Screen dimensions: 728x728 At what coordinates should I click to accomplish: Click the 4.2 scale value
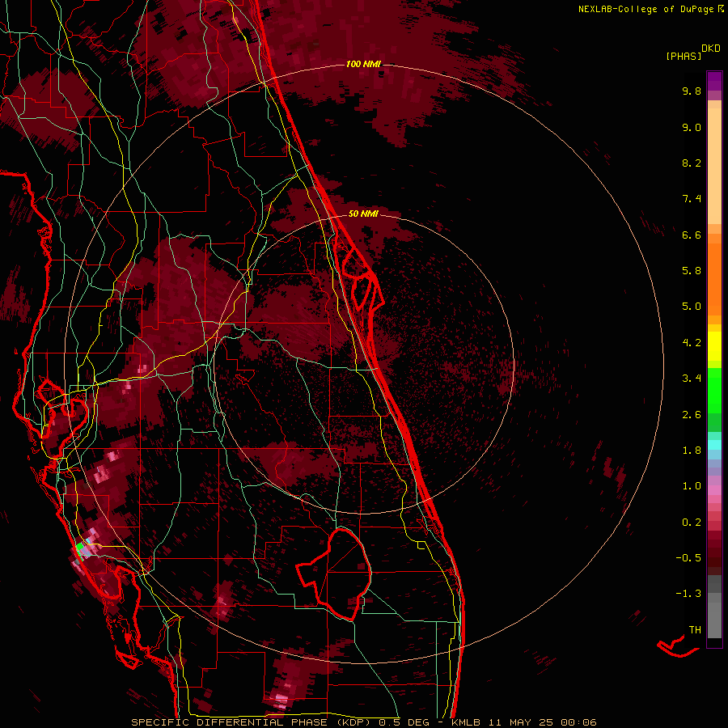point(692,343)
